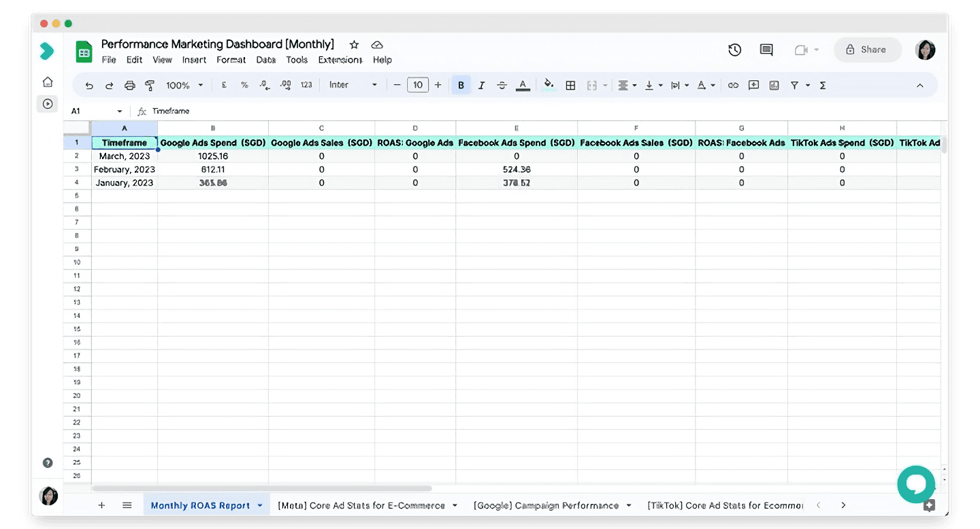980x529 pixels.
Task: Open the Data menu
Action: 266,60
